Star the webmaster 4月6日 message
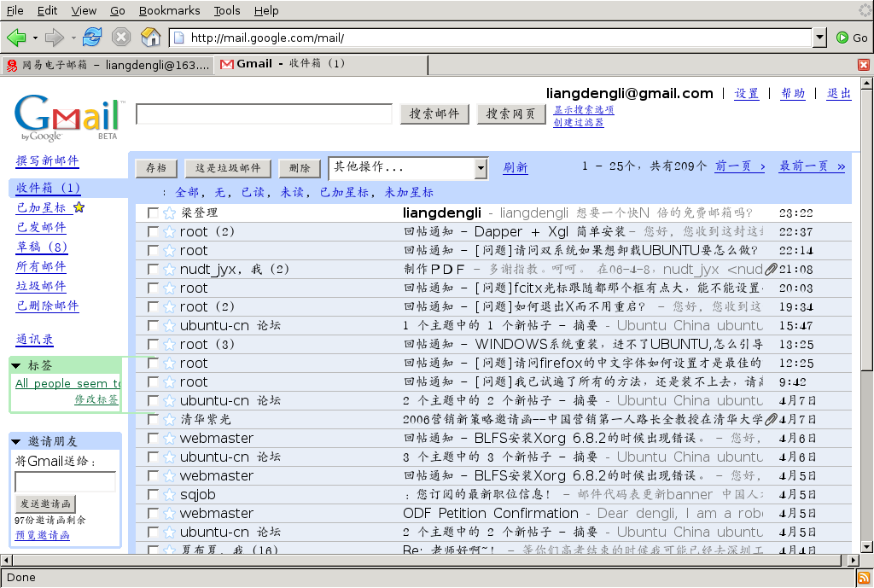874x588 pixels. click(170, 438)
